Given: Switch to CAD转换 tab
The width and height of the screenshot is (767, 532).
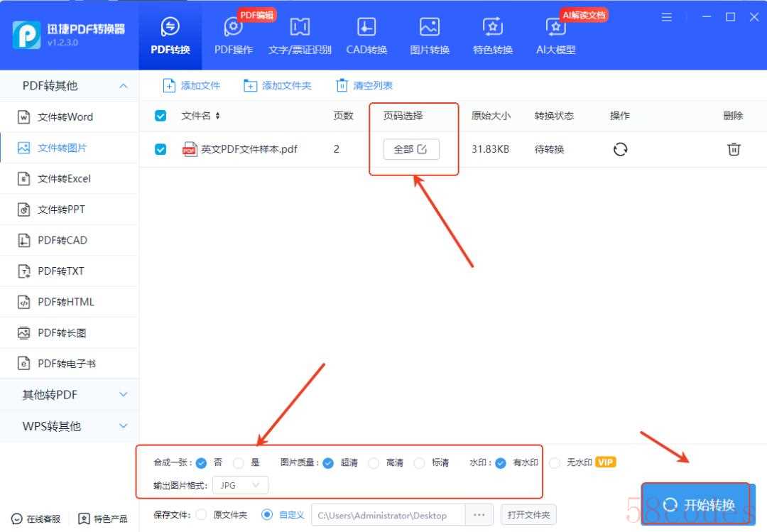Looking at the screenshot, I should click(366, 36).
